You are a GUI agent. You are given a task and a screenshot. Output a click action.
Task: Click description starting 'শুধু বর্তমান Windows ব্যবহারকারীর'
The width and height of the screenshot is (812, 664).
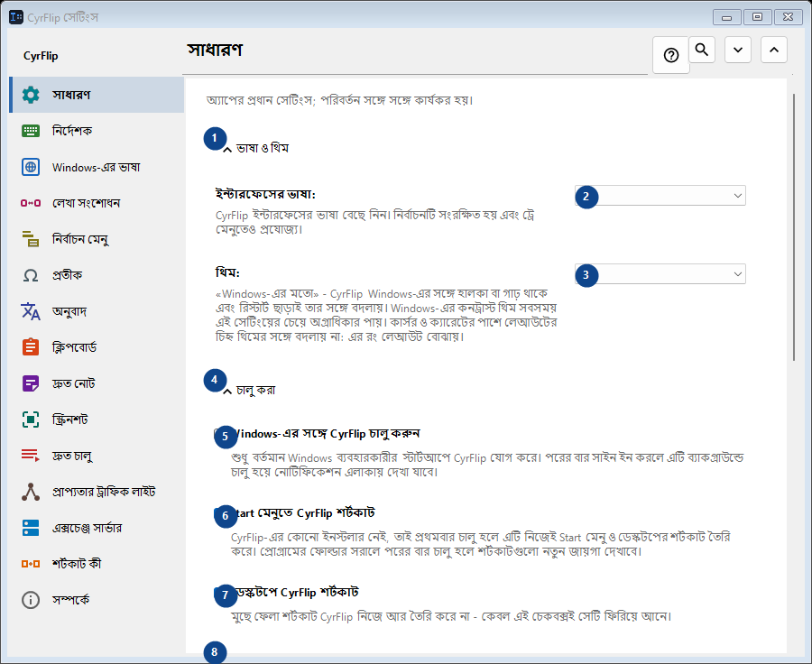[487, 465]
